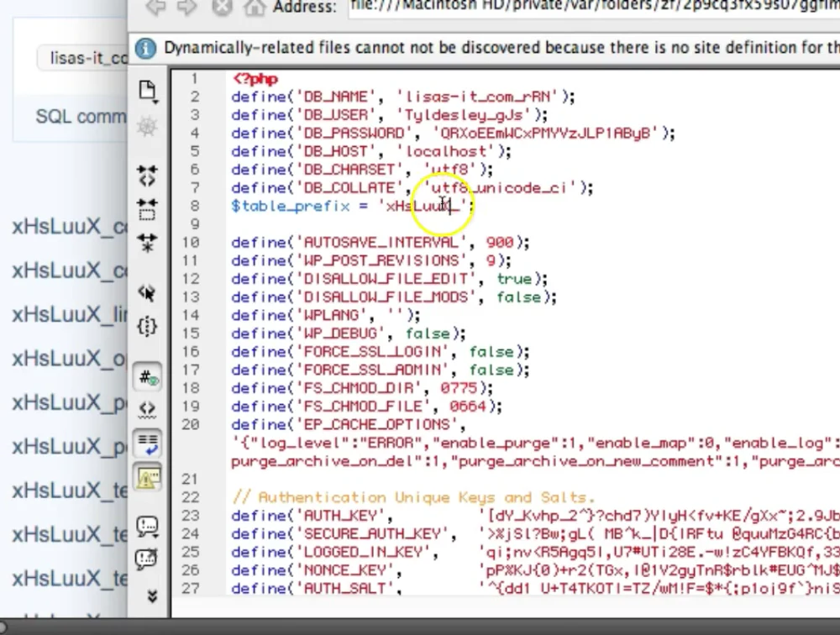The image size is (840, 635).
Task: Click the WP_DEBUG define line
Action: click(349, 333)
